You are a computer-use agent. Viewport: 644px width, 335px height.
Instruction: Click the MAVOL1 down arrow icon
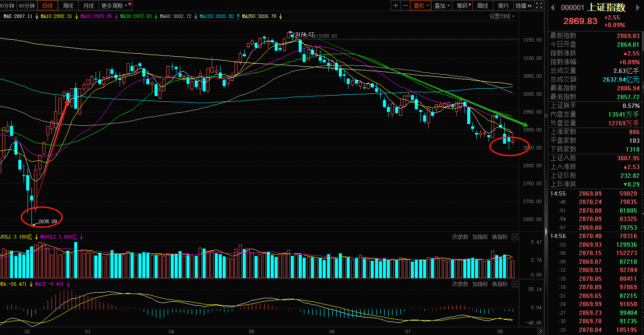click(36, 237)
